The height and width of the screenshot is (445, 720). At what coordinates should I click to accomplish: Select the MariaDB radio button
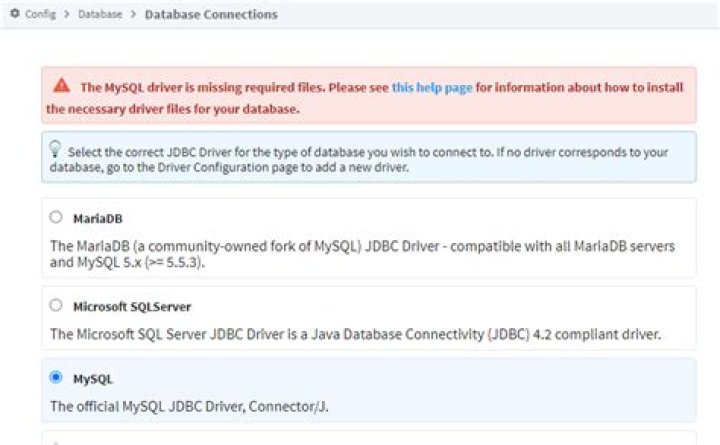click(x=56, y=217)
